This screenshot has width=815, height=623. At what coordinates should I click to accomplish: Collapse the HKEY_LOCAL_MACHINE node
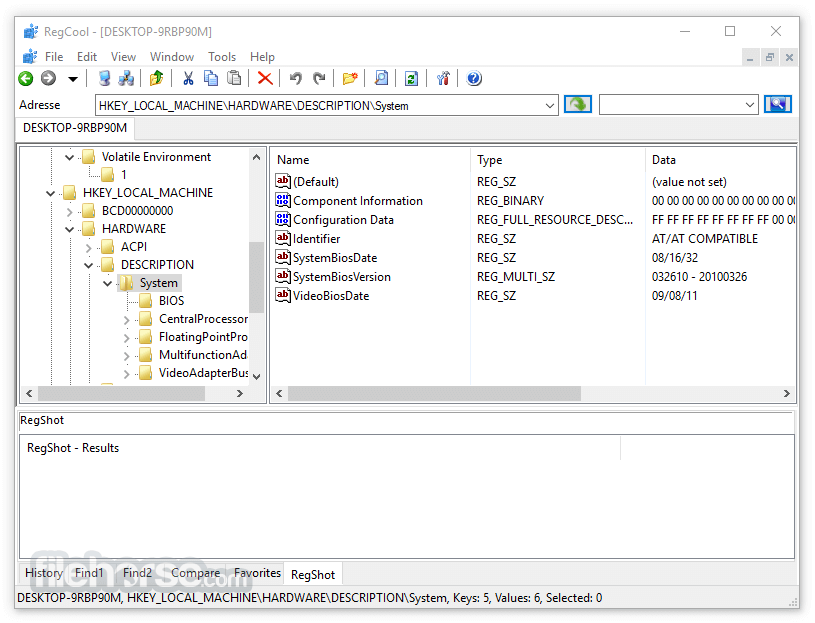(x=50, y=193)
